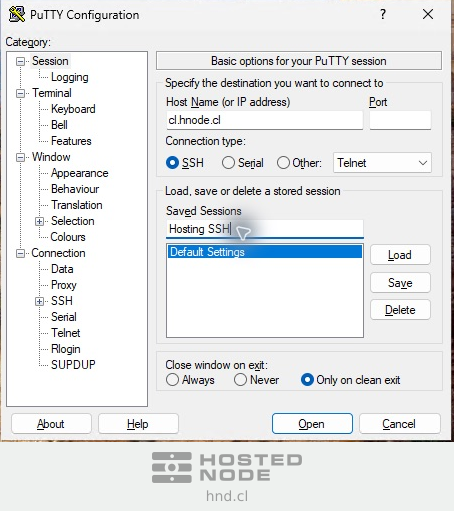Open the Translation settings category
Image resolution: width=454 pixels, height=511 pixels.
[x=77, y=205]
